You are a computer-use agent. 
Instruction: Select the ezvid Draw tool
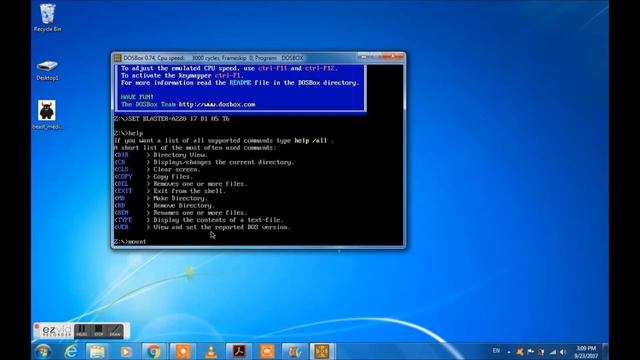pyautogui.click(x=115, y=331)
